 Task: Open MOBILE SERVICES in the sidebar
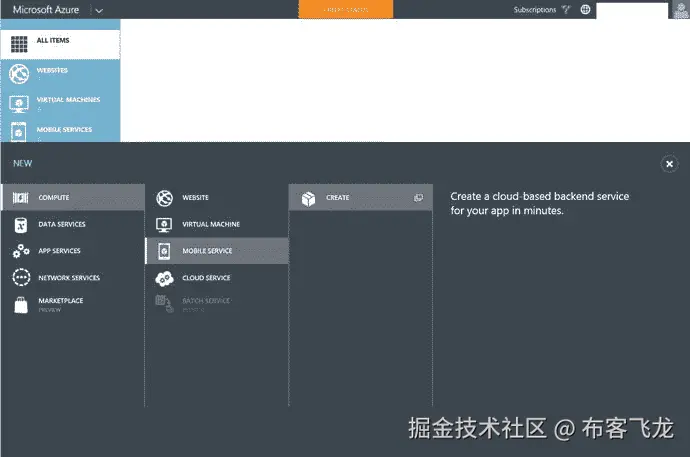click(x=60, y=131)
